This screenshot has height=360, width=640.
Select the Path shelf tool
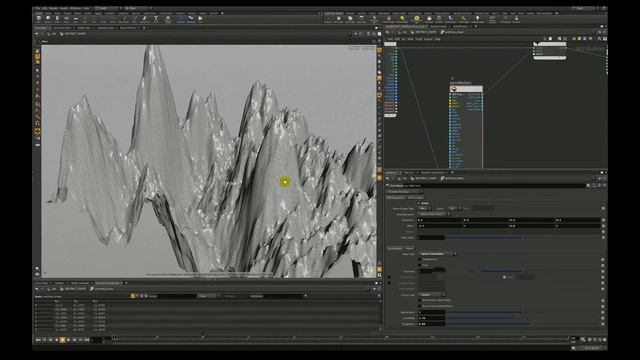coord(134,18)
